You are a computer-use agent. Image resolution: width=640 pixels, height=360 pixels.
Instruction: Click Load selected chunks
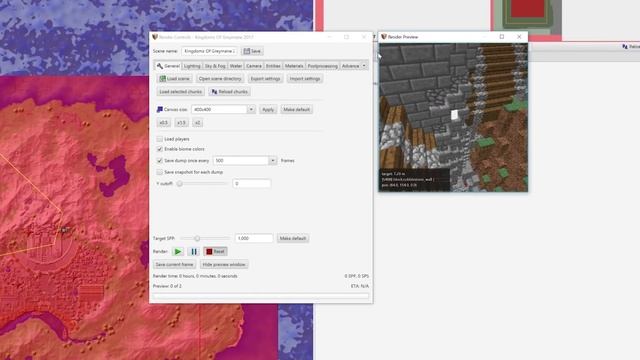point(180,91)
